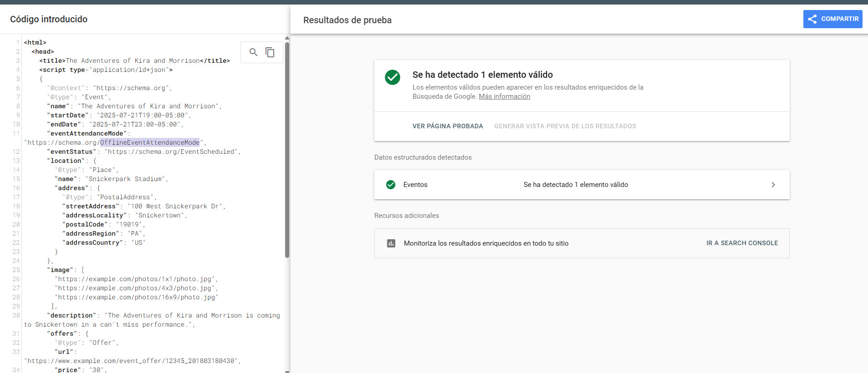Expand the Eventos row with chevron arrow

click(x=773, y=185)
